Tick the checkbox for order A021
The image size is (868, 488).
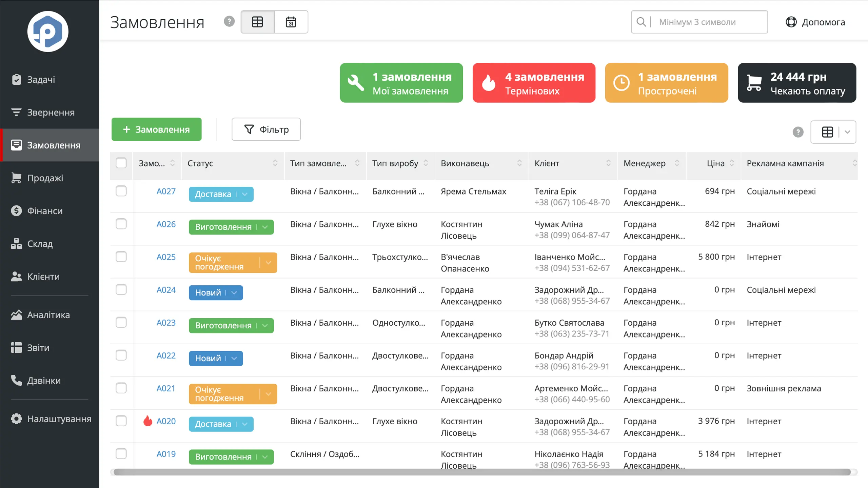pyautogui.click(x=121, y=388)
